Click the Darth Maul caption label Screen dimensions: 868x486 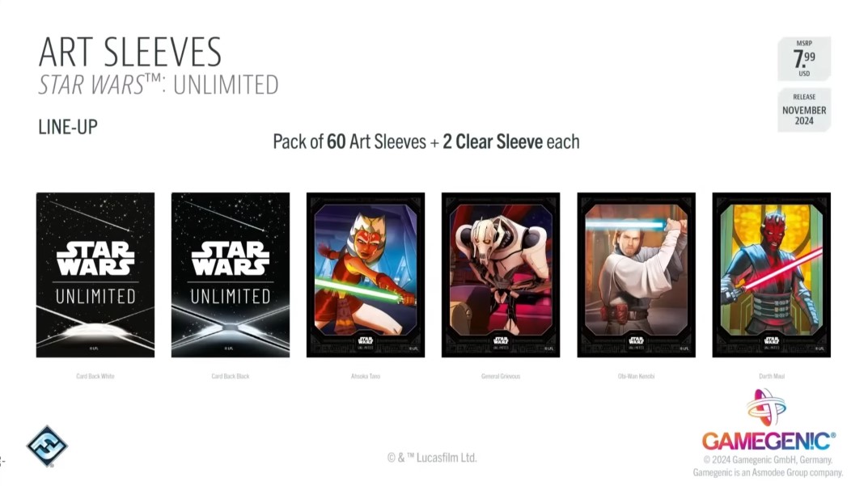coord(772,376)
